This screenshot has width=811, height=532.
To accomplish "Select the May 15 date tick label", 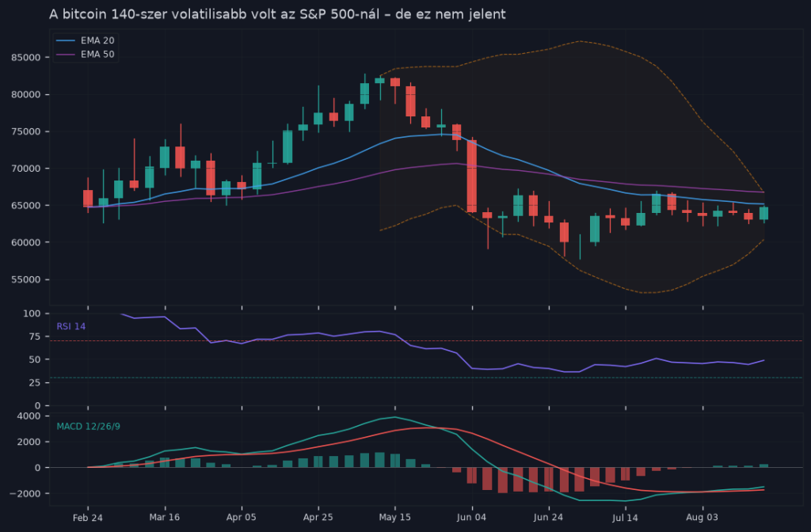I will [x=395, y=518].
